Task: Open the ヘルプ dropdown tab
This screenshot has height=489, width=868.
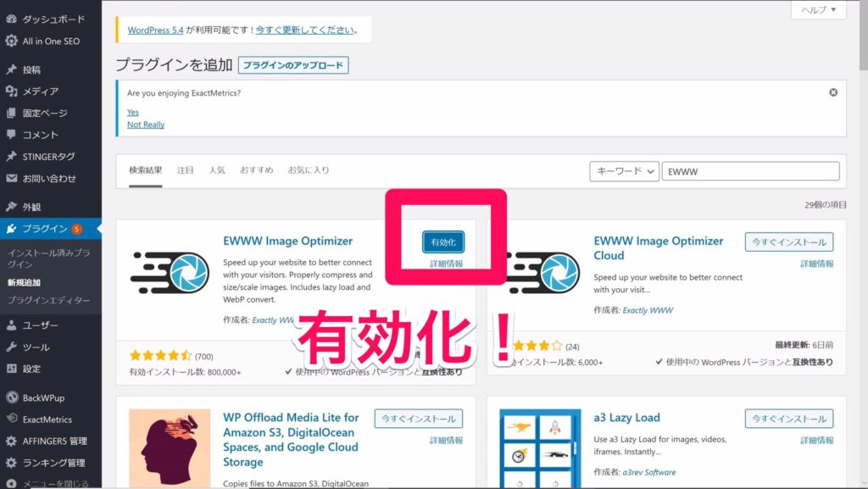Action: 818,10
